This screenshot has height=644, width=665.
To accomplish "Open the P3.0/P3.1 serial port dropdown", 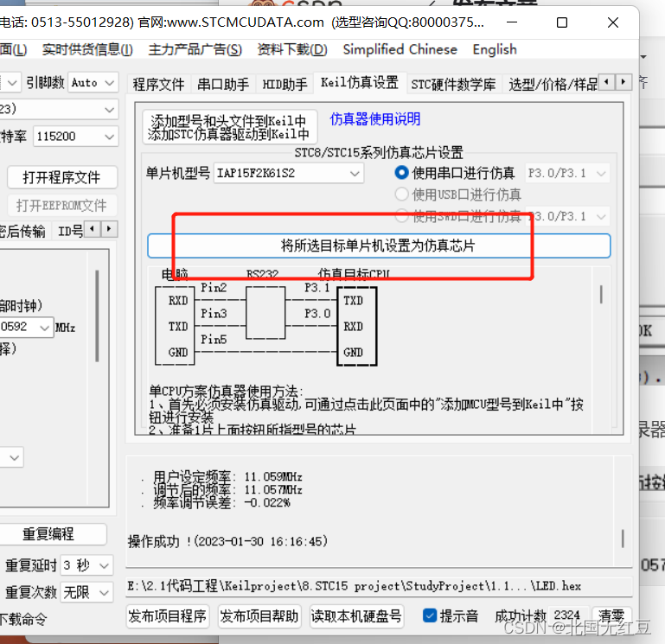I will point(567,173).
